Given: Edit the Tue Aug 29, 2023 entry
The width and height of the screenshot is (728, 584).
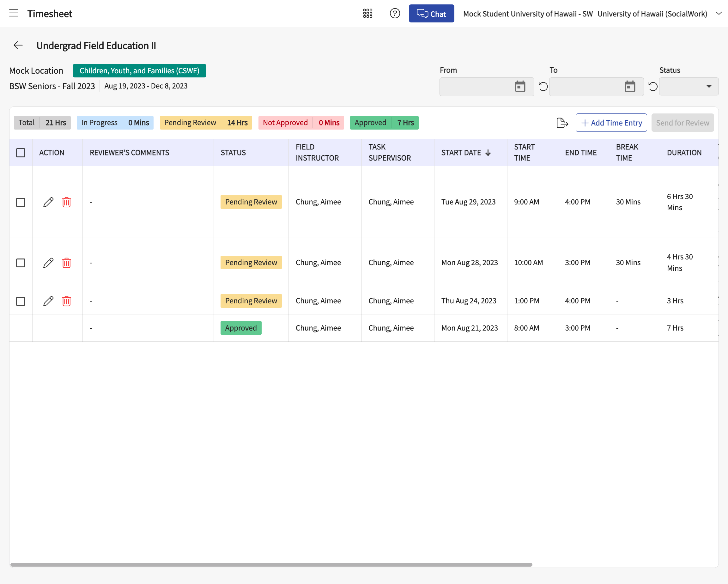Looking at the screenshot, I should pyautogui.click(x=48, y=202).
